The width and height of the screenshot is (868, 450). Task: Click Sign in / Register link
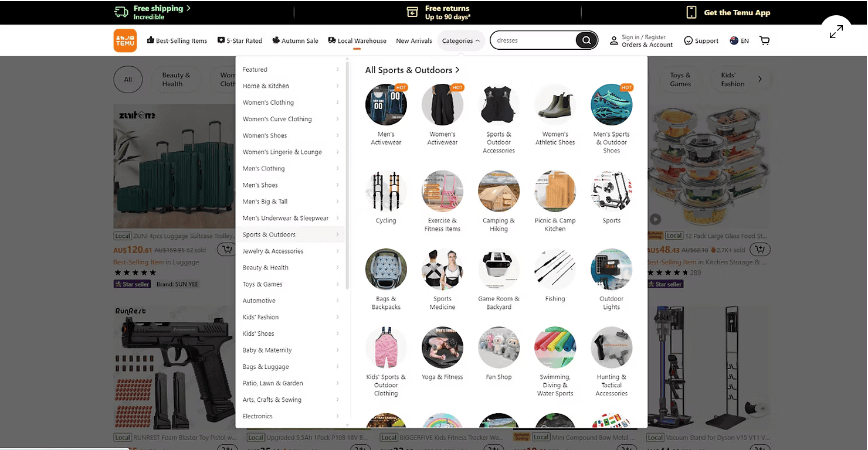coord(643,37)
